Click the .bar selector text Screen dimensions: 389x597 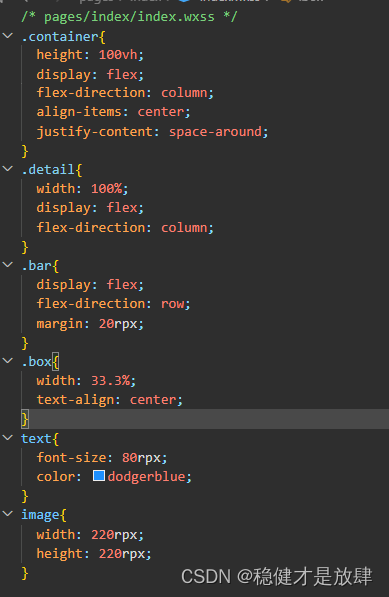(x=37, y=266)
